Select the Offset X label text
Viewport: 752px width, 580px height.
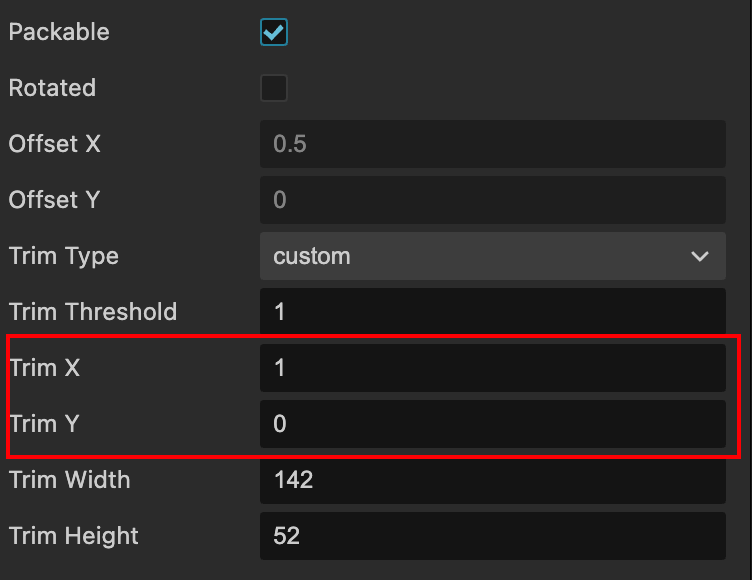click(x=55, y=144)
